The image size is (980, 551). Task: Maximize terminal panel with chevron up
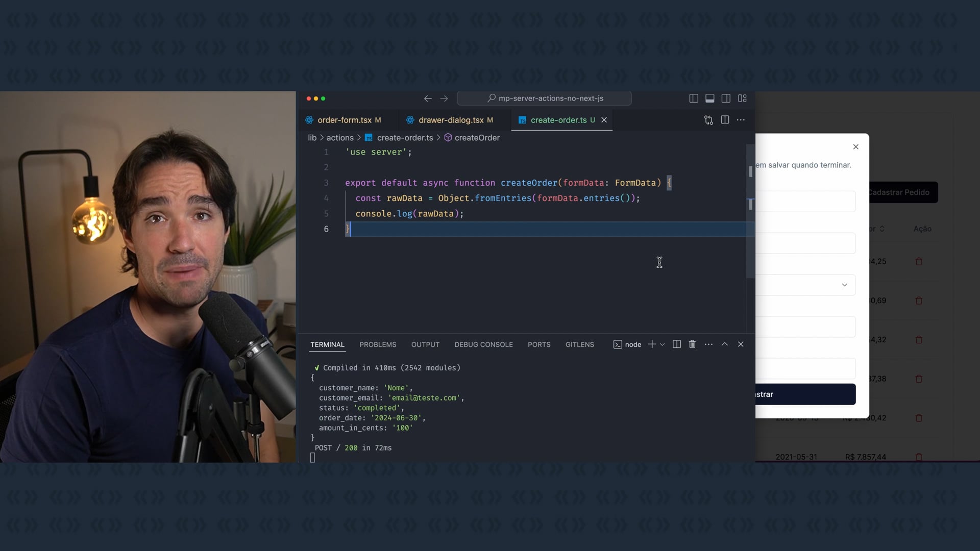tap(724, 344)
